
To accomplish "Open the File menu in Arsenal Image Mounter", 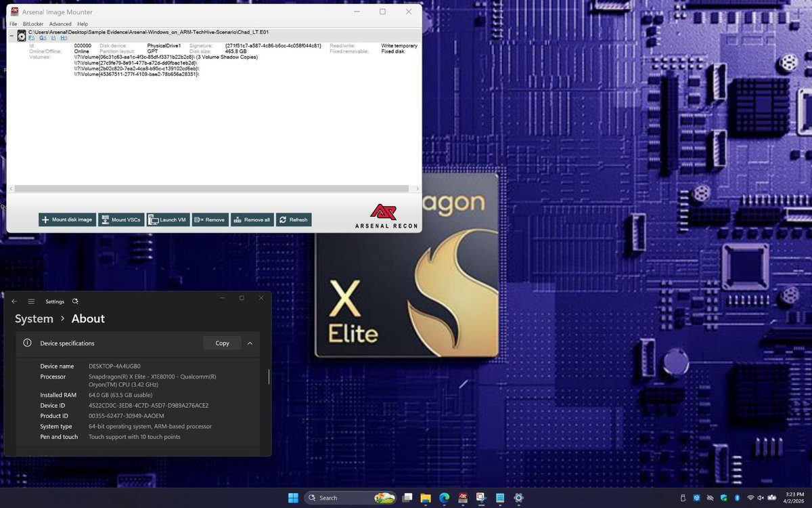I will tap(13, 24).
